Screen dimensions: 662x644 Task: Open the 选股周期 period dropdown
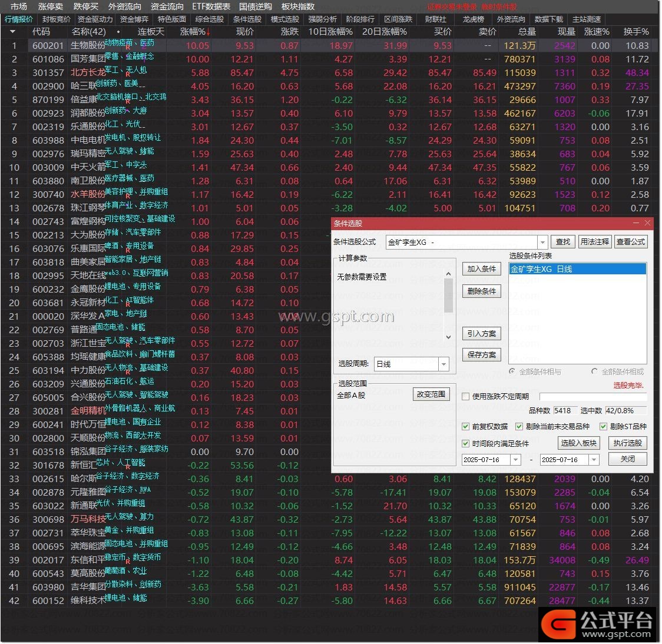443,364
